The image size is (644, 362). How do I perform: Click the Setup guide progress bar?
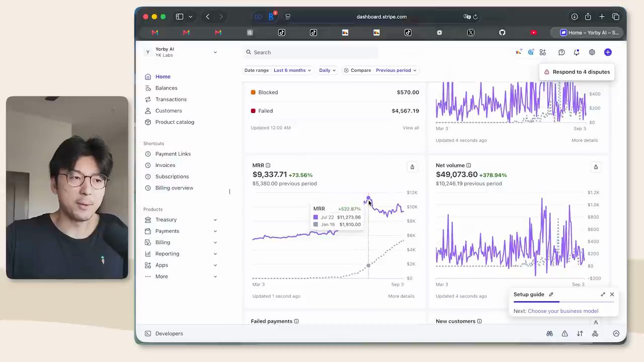click(563, 302)
